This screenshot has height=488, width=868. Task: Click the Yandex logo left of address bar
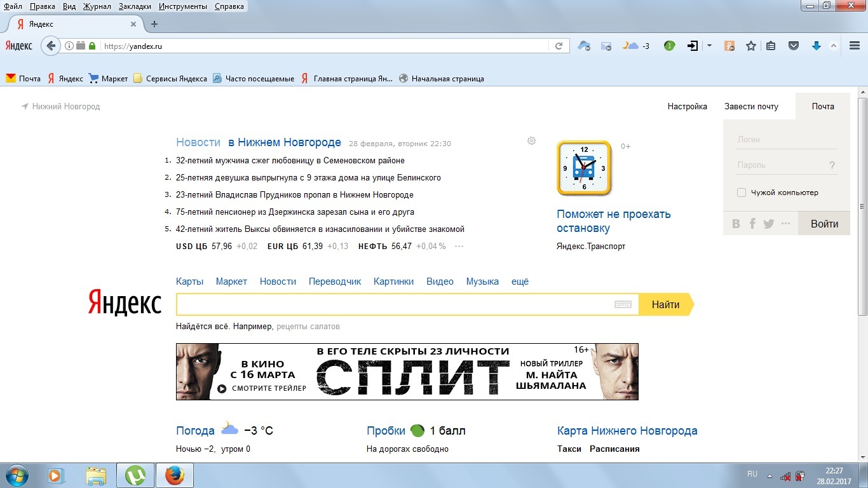[x=18, y=46]
